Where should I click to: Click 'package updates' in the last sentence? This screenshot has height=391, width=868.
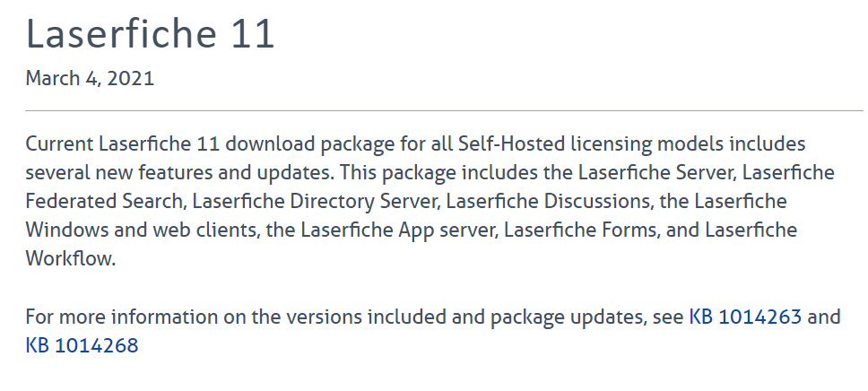tap(567, 317)
